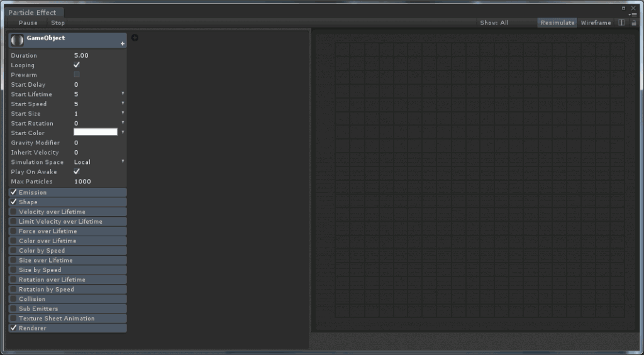Expand the Texture Sheet Animation module header
644x355 pixels.
68,319
